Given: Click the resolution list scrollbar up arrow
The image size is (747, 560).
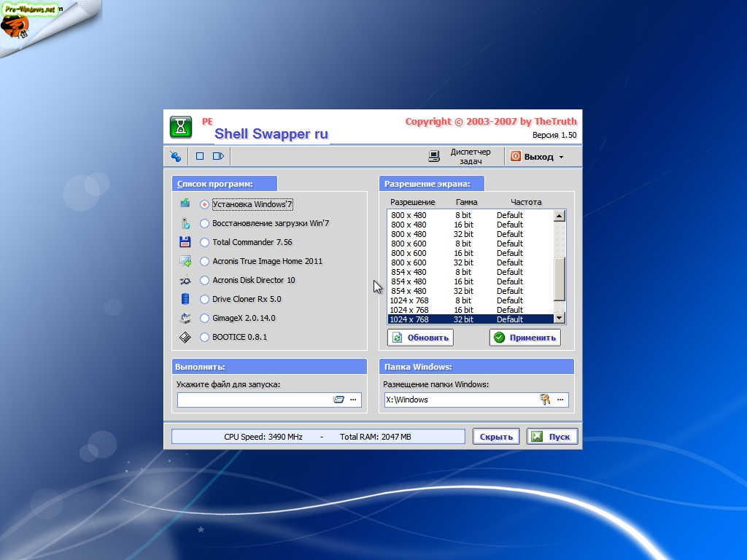Looking at the screenshot, I should [560, 215].
